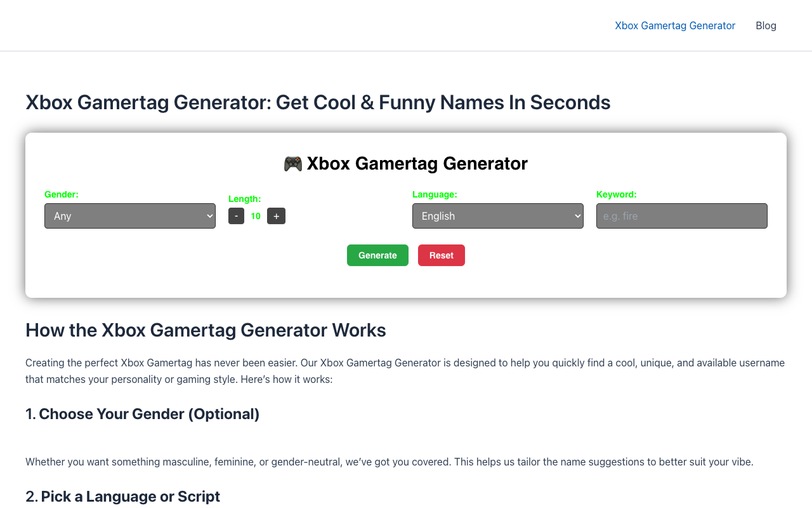Increase length with the plus button
Viewport: 812px width, 508px height.
click(x=276, y=216)
